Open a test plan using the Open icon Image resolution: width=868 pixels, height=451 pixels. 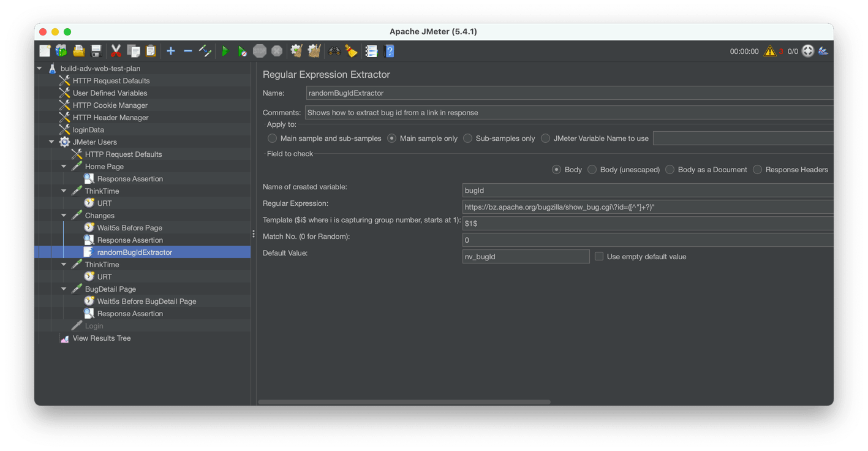coord(78,51)
